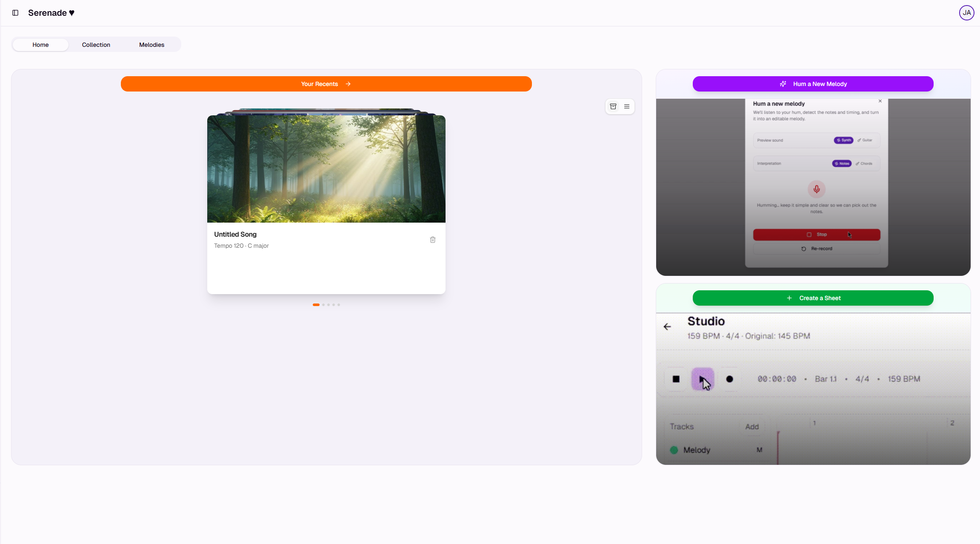This screenshot has width=980, height=544.
Task: Click the microphone icon in hum preview
Action: (816, 189)
